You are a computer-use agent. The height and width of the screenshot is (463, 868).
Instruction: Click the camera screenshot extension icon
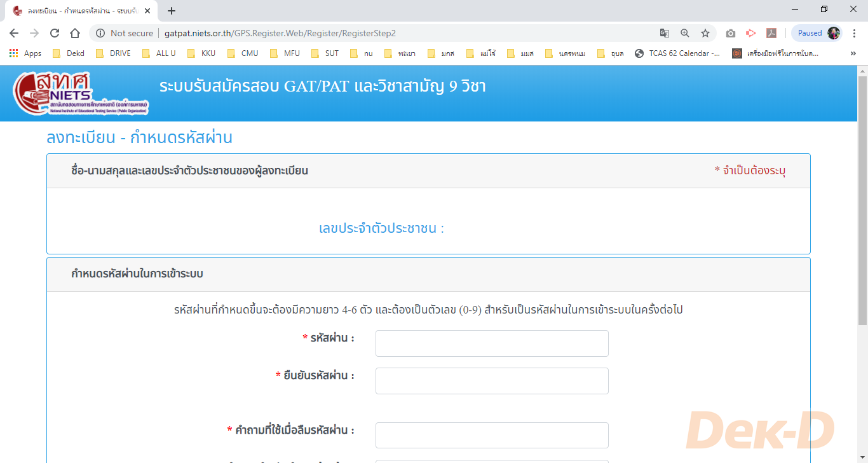point(731,33)
